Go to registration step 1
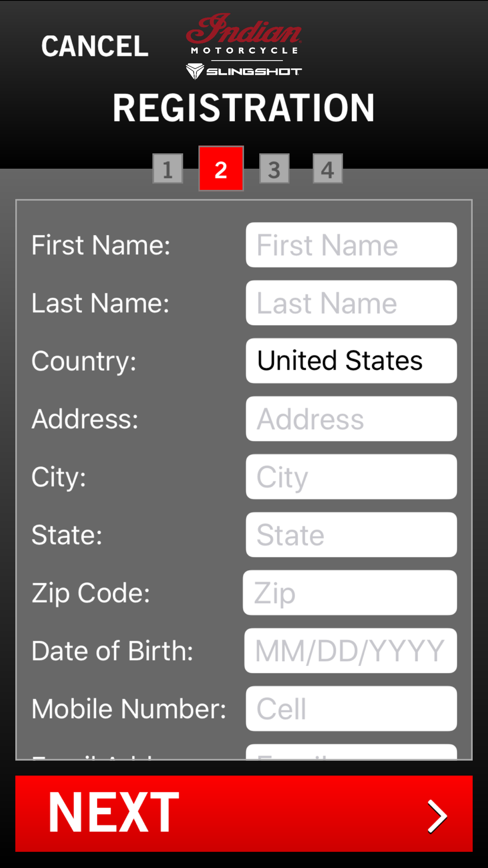Image resolution: width=488 pixels, height=868 pixels. click(167, 169)
